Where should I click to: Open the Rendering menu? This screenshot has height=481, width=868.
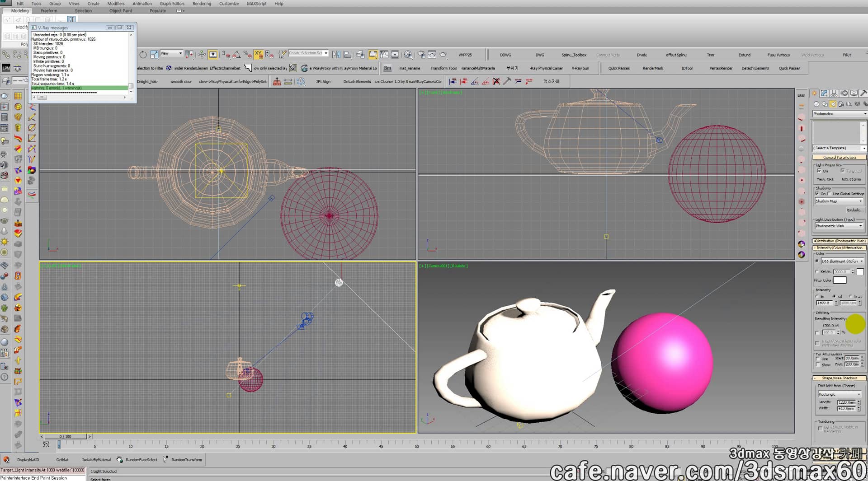point(202,4)
